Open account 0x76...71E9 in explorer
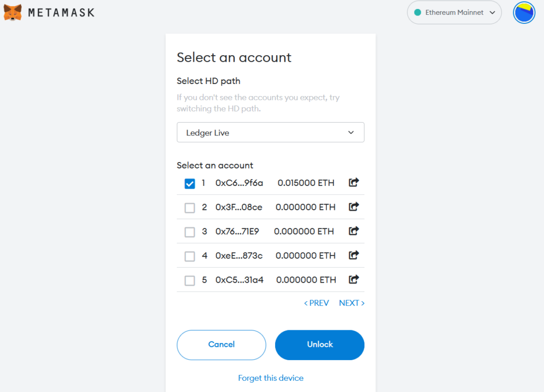 pyautogui.click(x=353, y=231)
